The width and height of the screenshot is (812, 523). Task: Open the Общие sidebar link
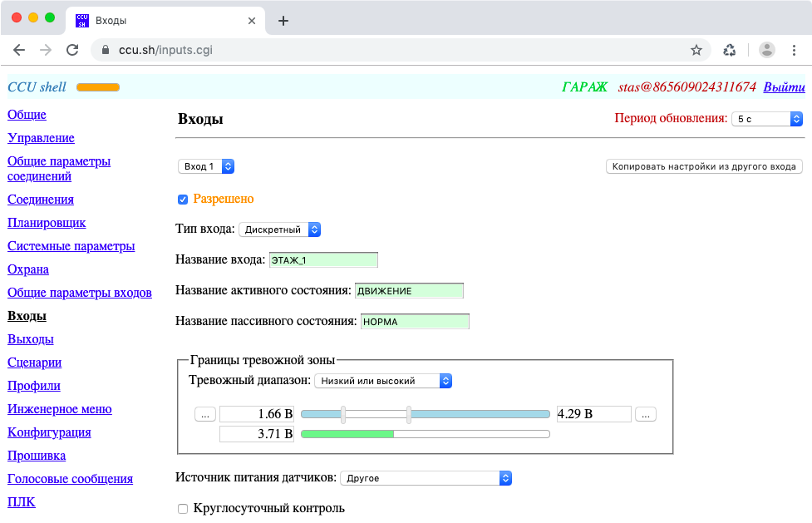coord(27,115)
